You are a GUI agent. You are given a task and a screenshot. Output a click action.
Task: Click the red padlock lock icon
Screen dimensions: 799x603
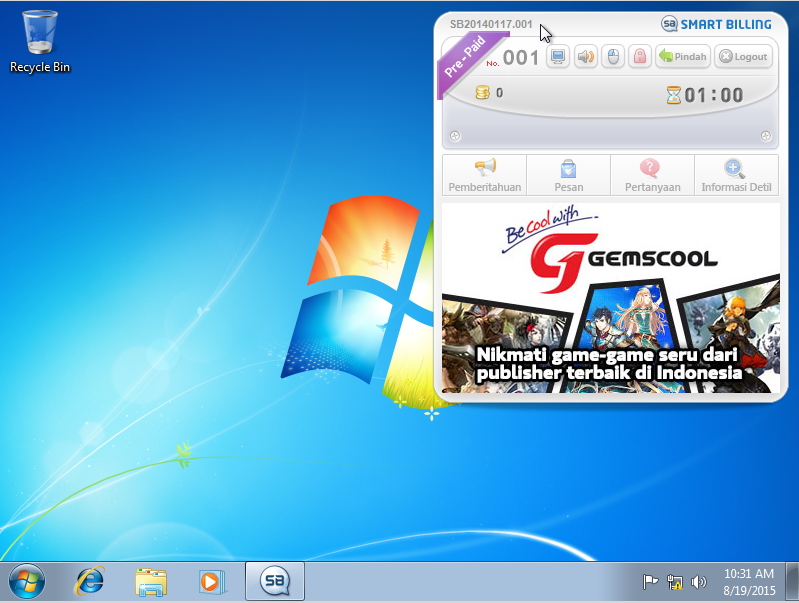pyautogui.click(x=640, y=57)
